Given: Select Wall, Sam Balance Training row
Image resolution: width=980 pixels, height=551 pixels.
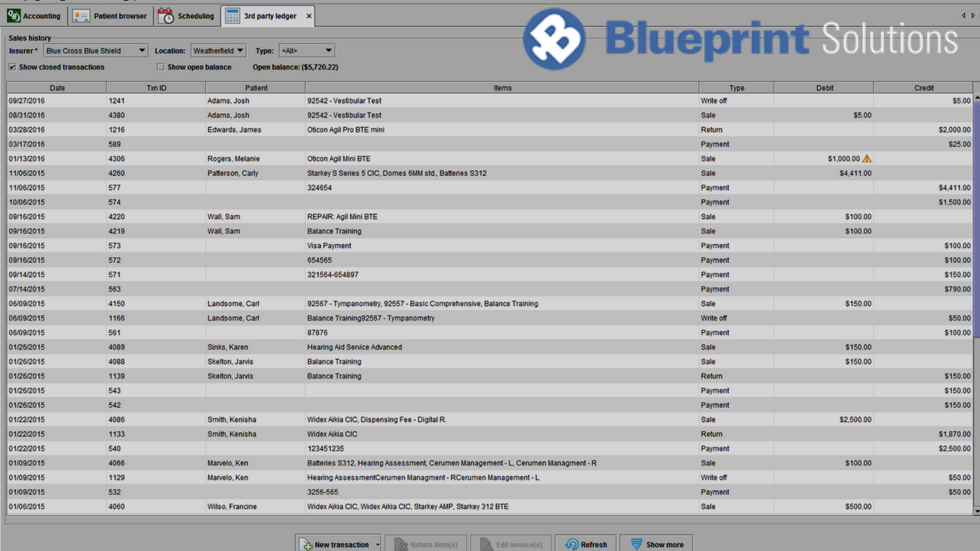Looking at the screenshot, I should (x=490, y=231).
